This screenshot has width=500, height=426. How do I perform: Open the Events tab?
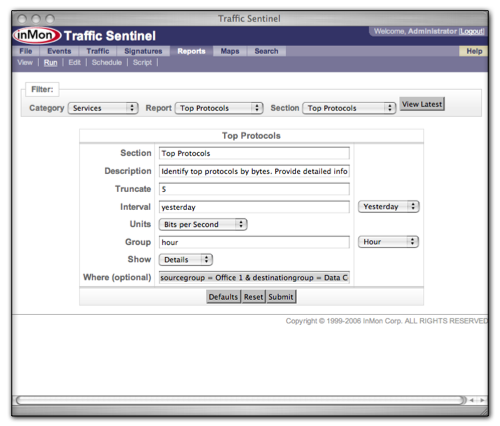[59, 51]
